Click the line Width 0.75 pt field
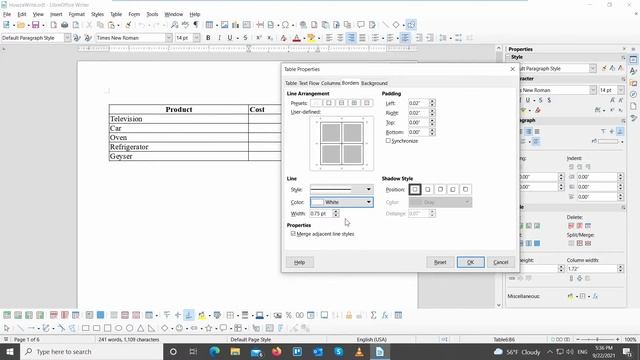This screenshot has height=360, width=640. point(321,213)
